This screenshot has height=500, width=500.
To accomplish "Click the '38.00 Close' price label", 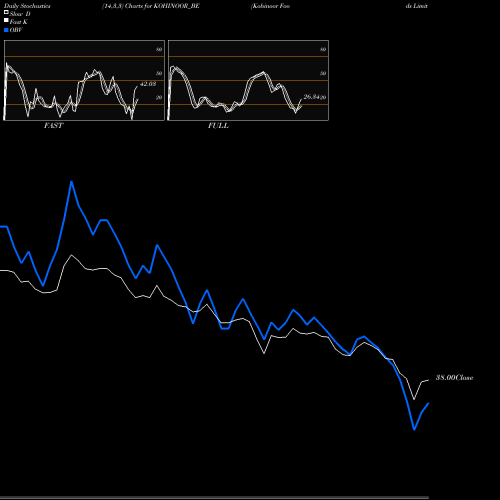I will [x=454, y=378].
